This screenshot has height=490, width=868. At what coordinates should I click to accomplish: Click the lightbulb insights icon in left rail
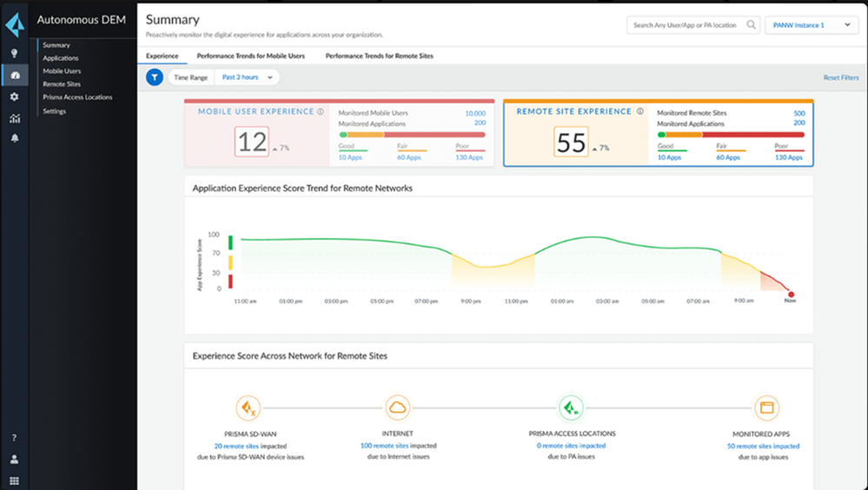(14, 53)
